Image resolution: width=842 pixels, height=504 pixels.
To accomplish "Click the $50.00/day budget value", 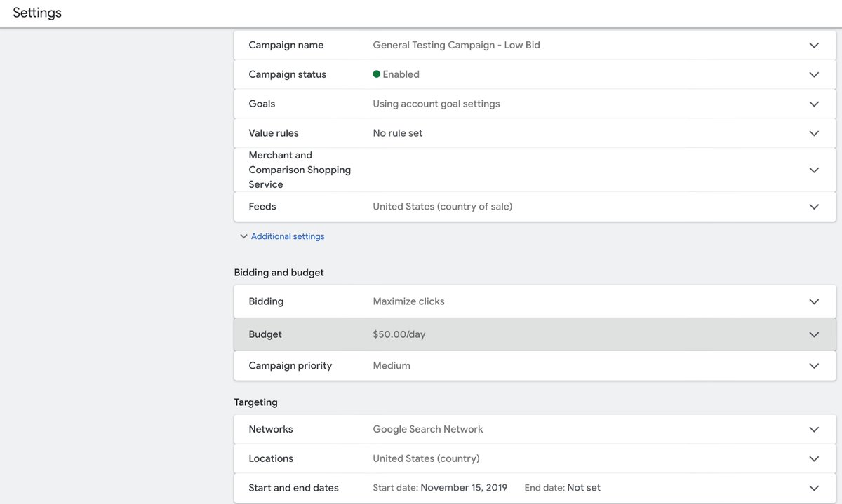I will [399, 335].
